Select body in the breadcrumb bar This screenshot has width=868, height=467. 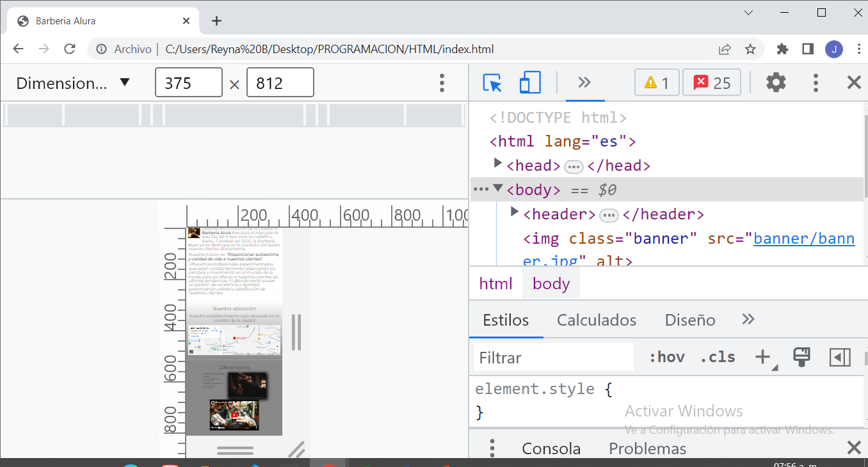551,283
